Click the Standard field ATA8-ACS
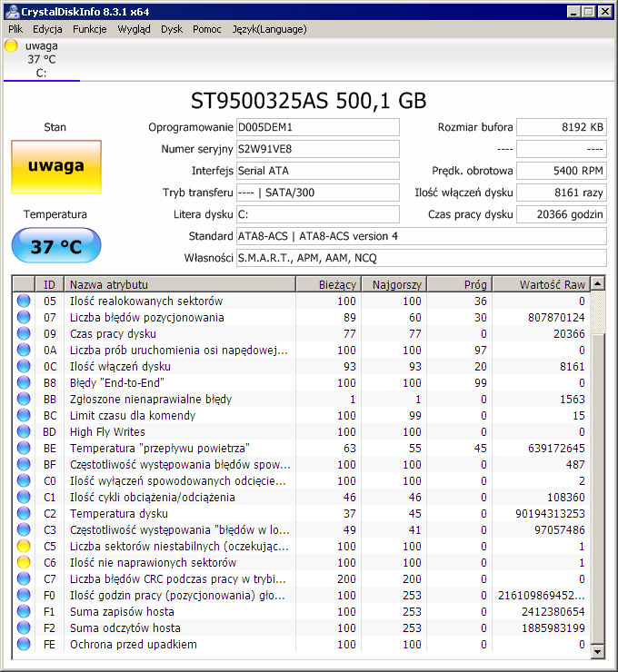 tap(422, 236)
